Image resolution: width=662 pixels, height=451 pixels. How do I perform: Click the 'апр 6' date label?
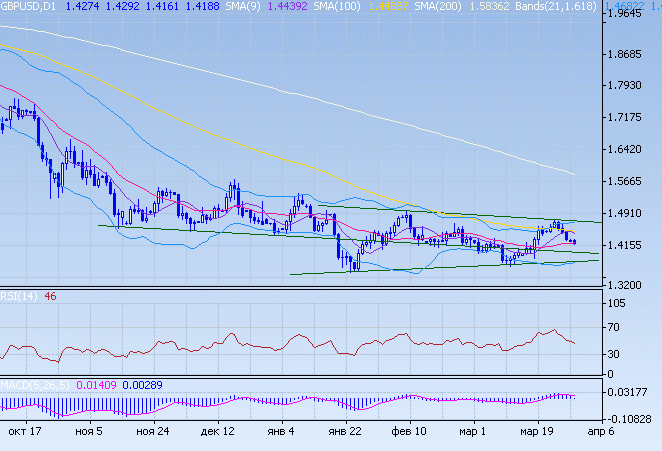pos(599,432)
